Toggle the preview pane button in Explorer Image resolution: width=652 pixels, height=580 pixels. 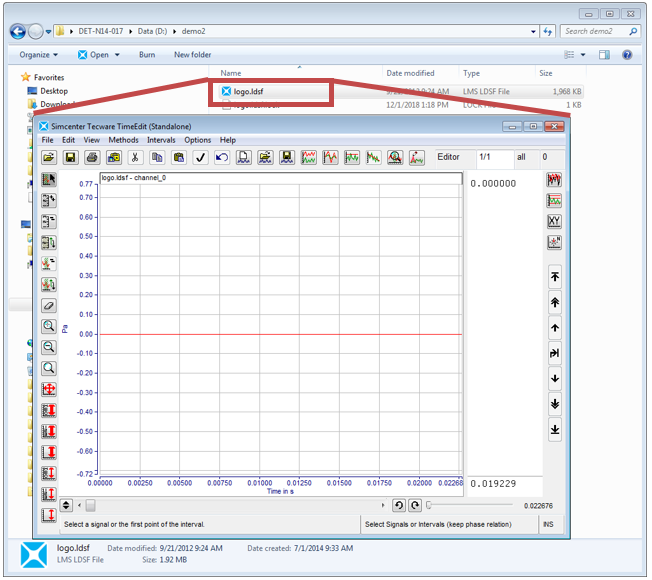(x=604, y=55)
